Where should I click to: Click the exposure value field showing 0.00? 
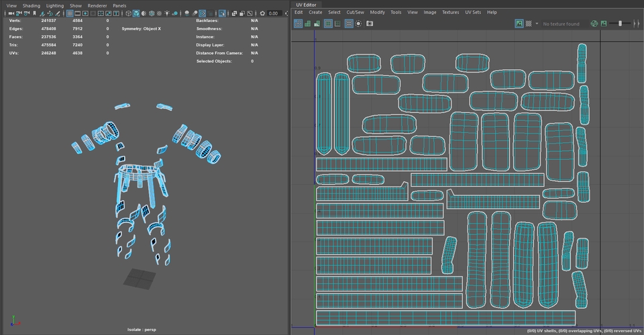pyautogui.click(x=273, y=13)
